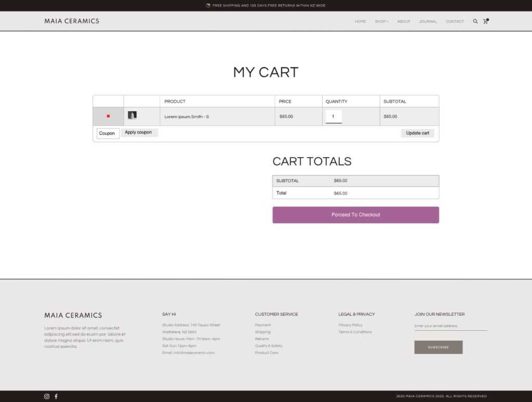Navigate to Contact in the top menu
This screenshot has height=402, width=532.
coord(455,21)
